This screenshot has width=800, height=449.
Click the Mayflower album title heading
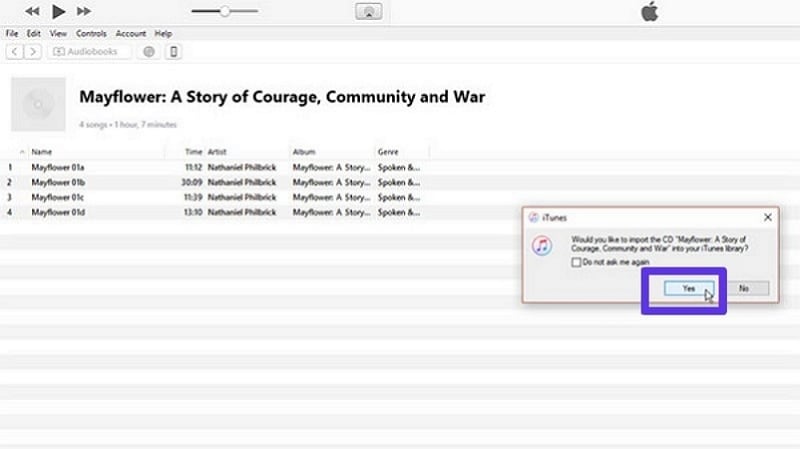(282, 97)
